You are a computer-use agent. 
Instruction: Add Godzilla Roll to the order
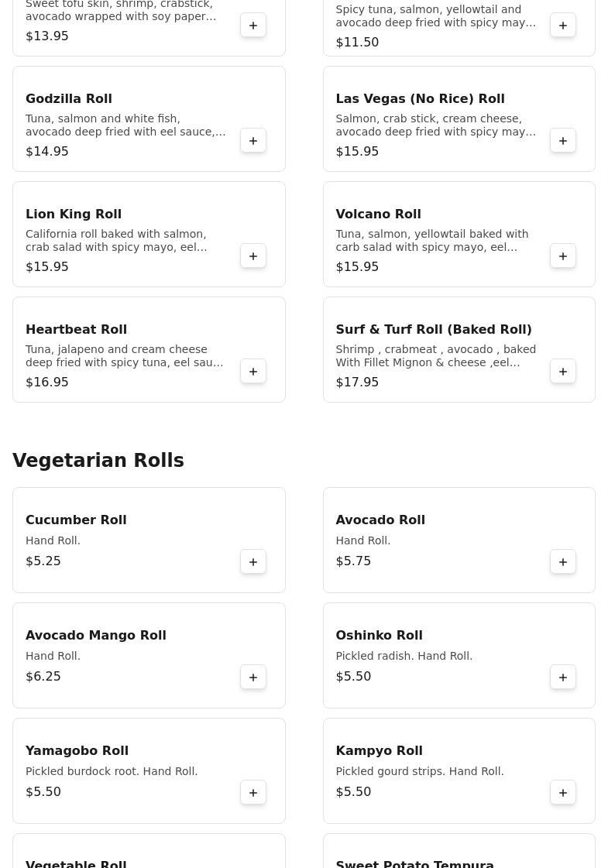click(253, 141)
